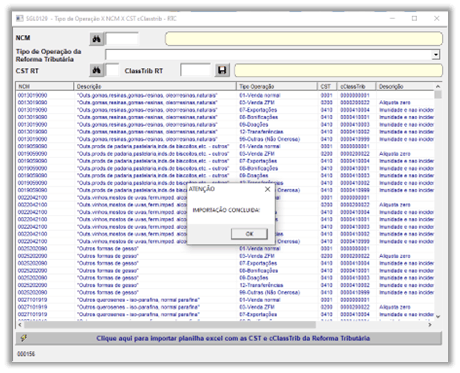Click the first Descrição column header
Image resolution: width=460 pixels, height=373 pixels.
pyautogui.click(x=155, y=86)
